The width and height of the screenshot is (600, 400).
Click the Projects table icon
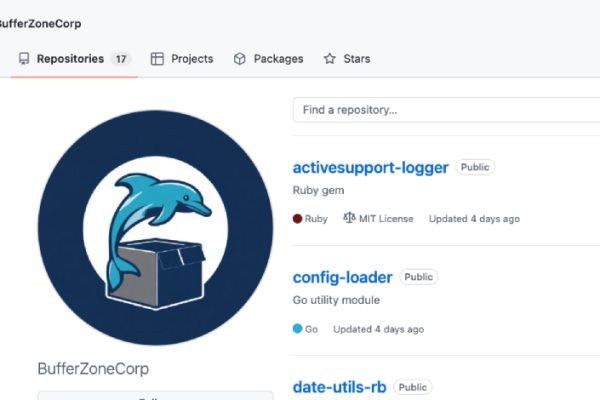(x=157, y=59)
